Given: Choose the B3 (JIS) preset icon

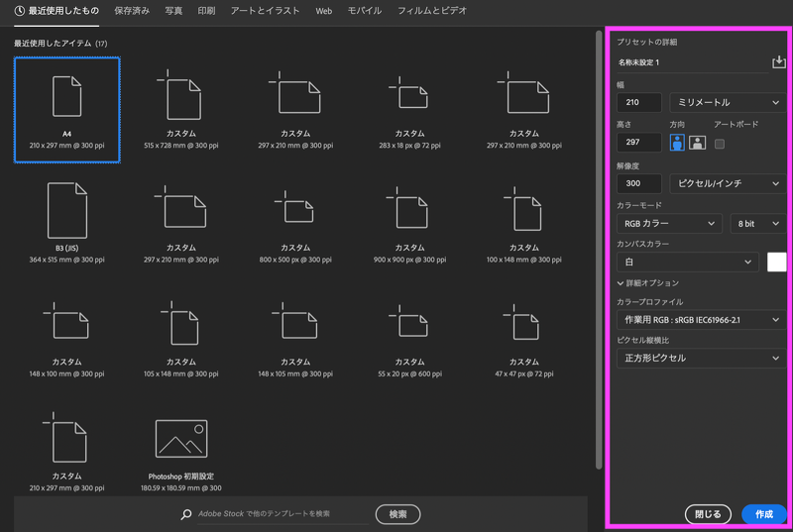Looking at the screenshot, I should pyautogui.click(x=67, y=210).
